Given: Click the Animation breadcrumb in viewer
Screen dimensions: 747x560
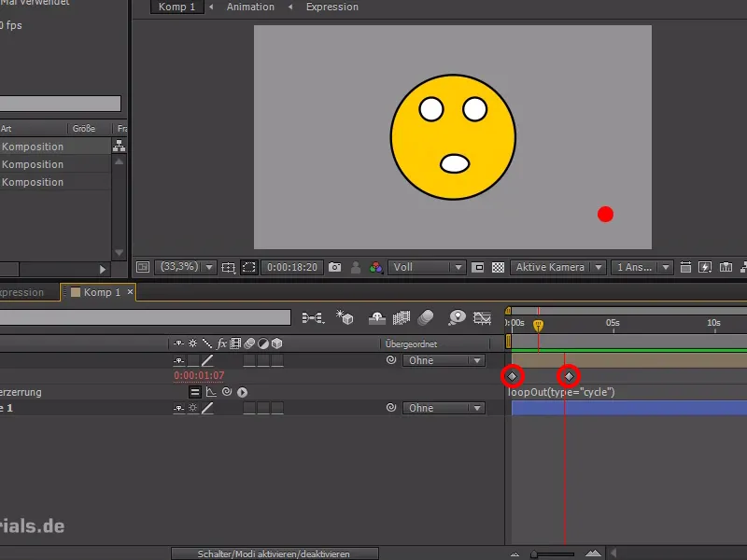Looking at the screenshot, I should [250, 7].
